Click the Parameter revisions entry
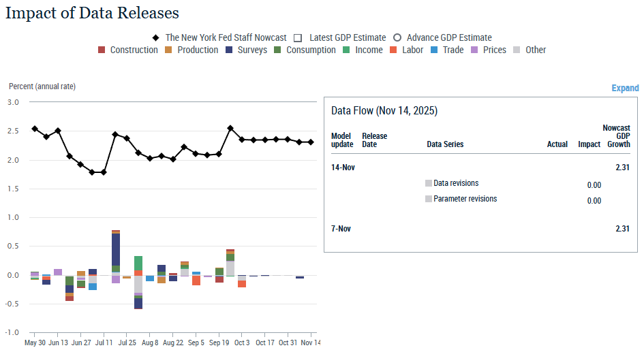The width and height of the screenshot is (644, 350). pos(465,199)
